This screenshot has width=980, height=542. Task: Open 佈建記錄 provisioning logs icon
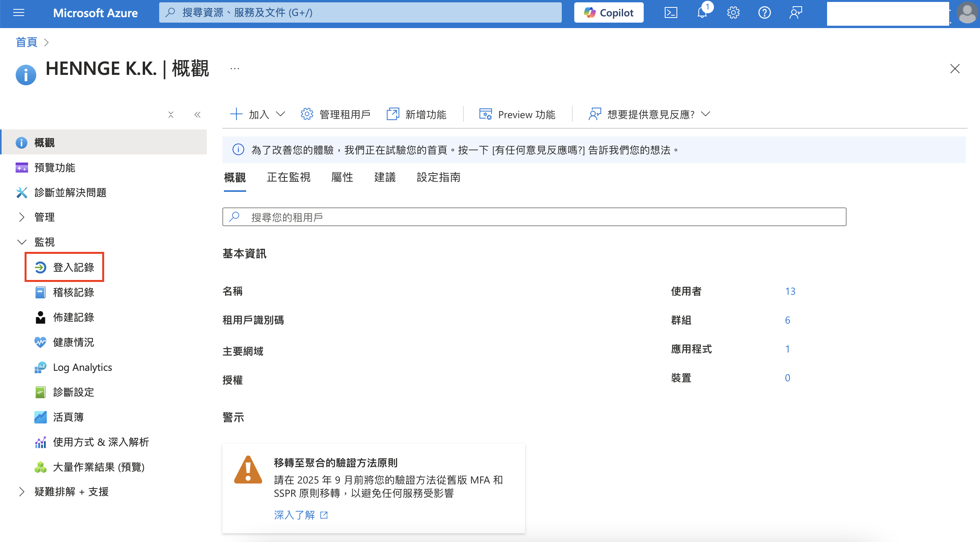[40, 317]
